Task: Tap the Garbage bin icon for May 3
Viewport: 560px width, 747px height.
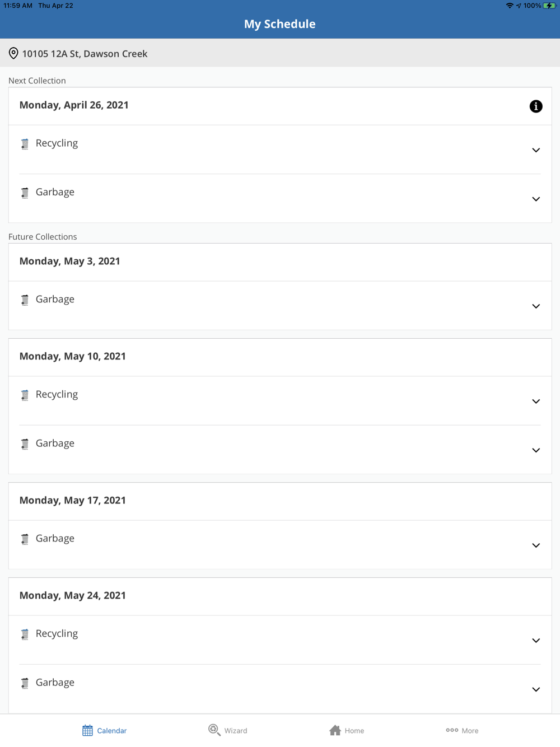Action: (25, 300)
